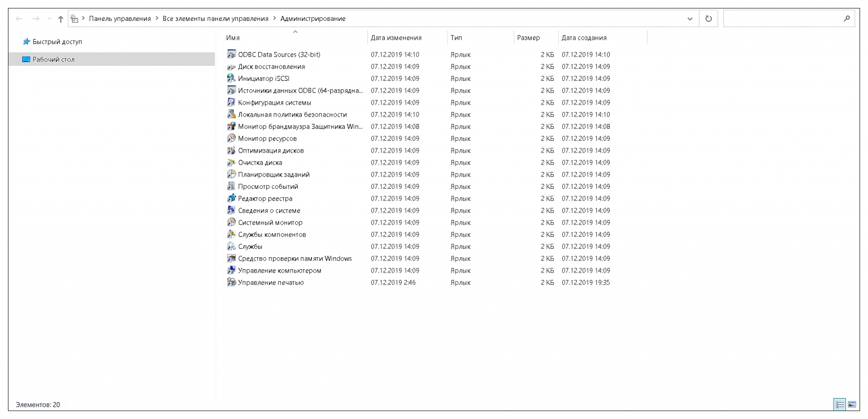Select the Редактор реестра icon
Viewport: 868px width, 419px height.
point(231,198)
